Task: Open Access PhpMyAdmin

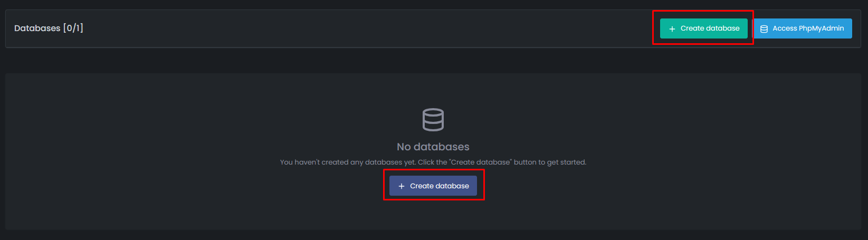Action: [802, 28]
